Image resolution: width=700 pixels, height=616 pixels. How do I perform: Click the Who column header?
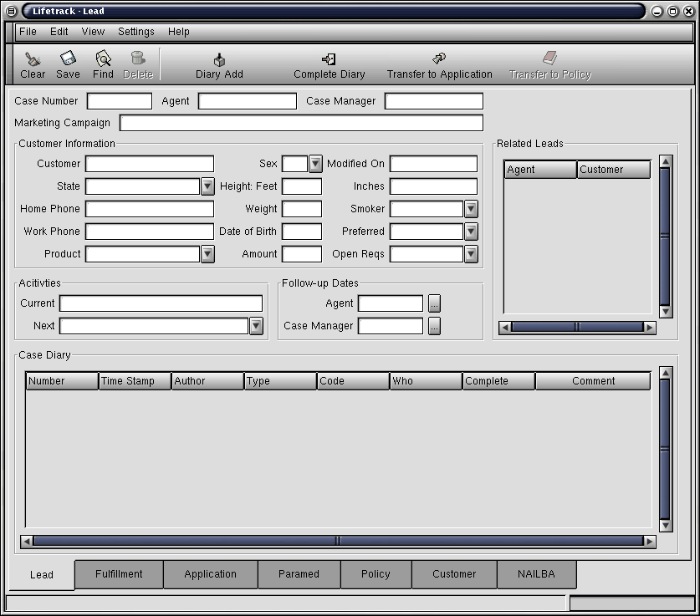[426, 381]
